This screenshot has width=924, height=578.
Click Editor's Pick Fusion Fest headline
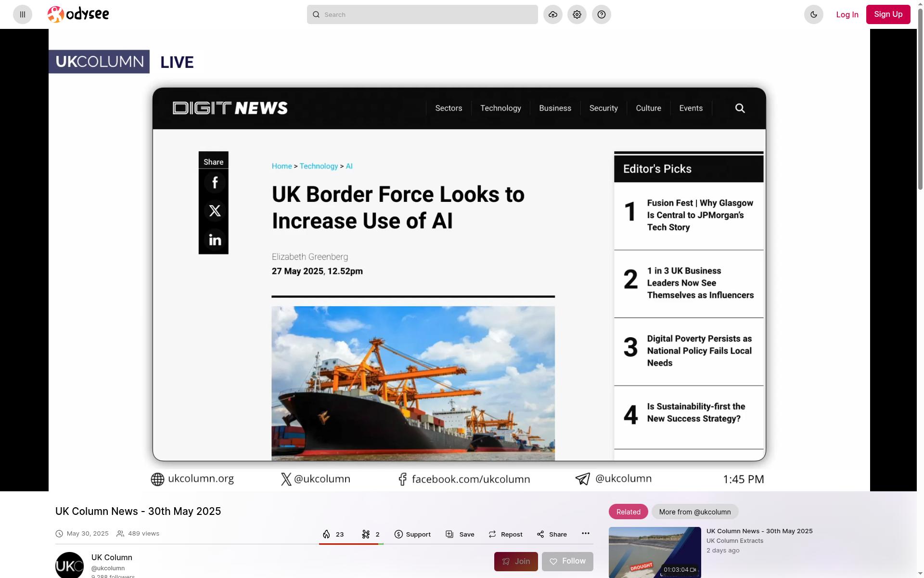click(700, 215)
